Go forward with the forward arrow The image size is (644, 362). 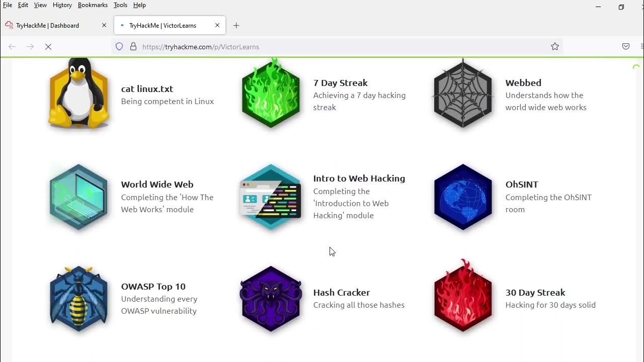point(30,47)
